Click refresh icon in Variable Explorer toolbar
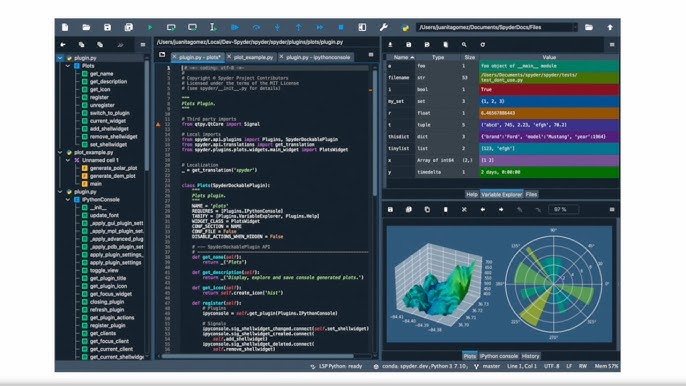Image resolution: width=686 pixels, height=386 pixels. (x=483, y=45)
